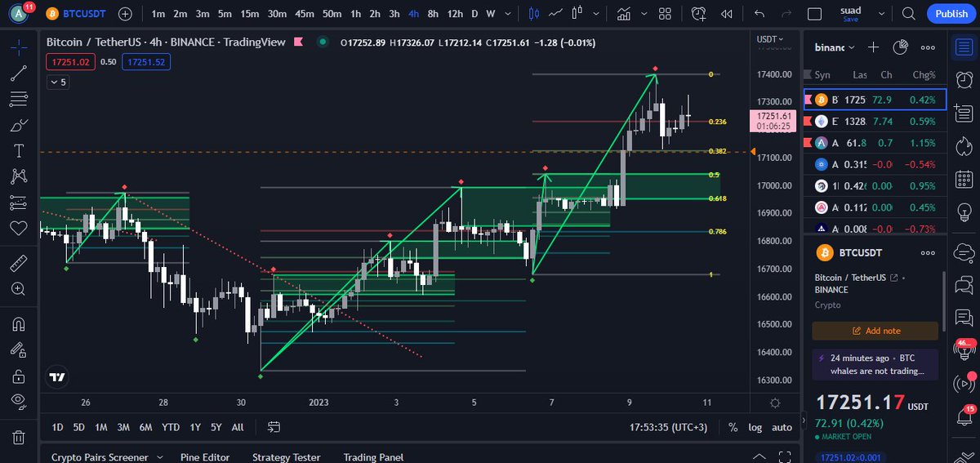Select the 1h timeframe
Screen dimensions: 980x463
point(355,14)
